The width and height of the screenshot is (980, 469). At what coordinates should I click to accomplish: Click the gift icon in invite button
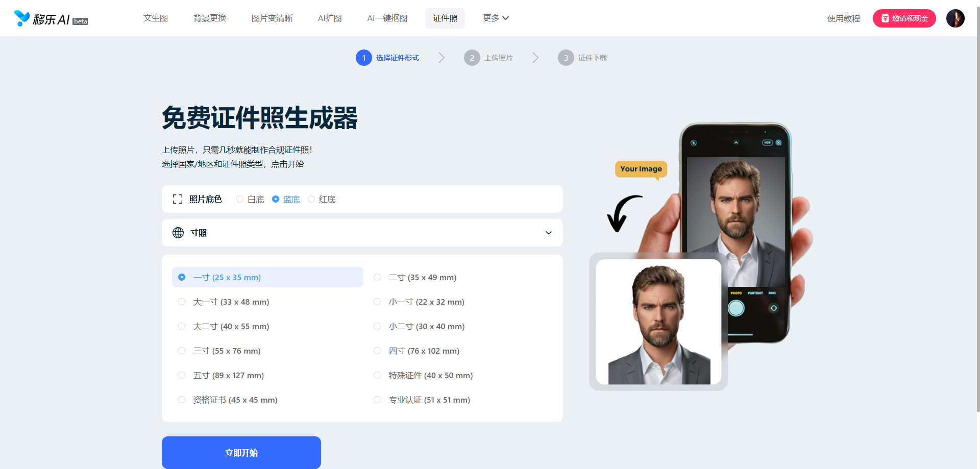[885, 18]
